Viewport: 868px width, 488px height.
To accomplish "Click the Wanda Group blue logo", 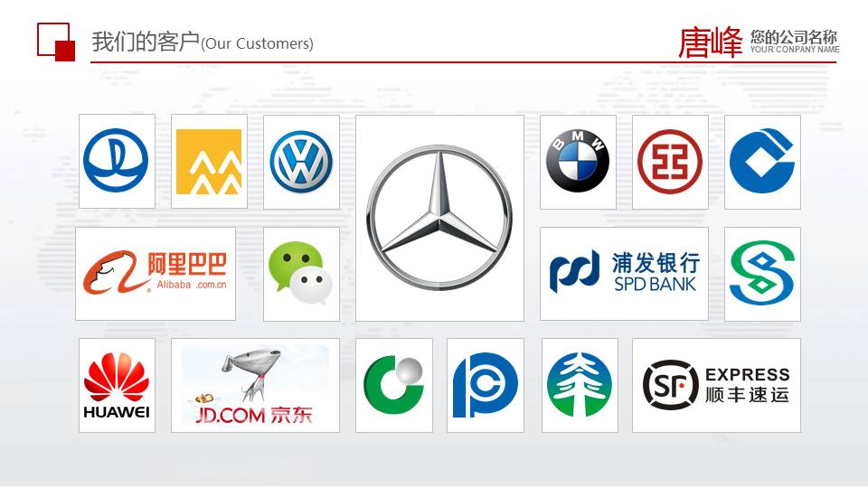I will [x=117, y=161].
